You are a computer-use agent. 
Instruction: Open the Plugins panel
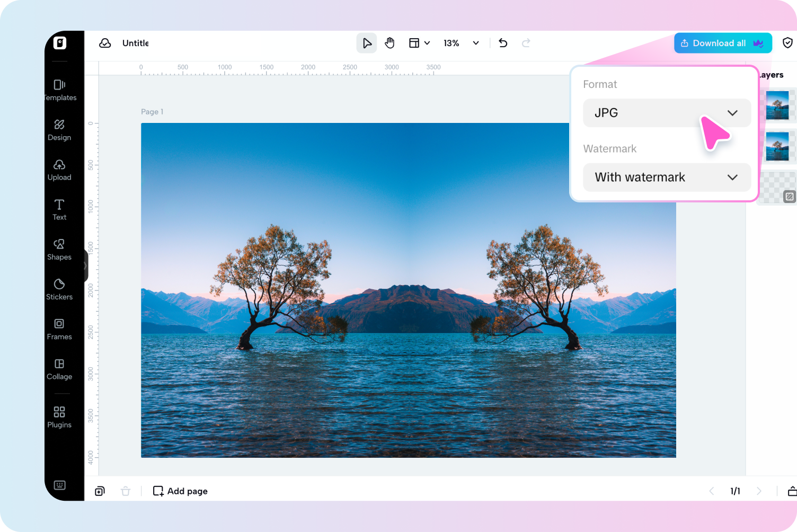(59, 417)
